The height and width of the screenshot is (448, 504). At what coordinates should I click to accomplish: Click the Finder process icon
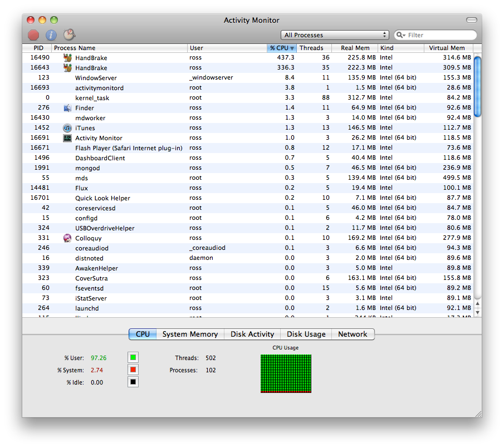(67, 108)
